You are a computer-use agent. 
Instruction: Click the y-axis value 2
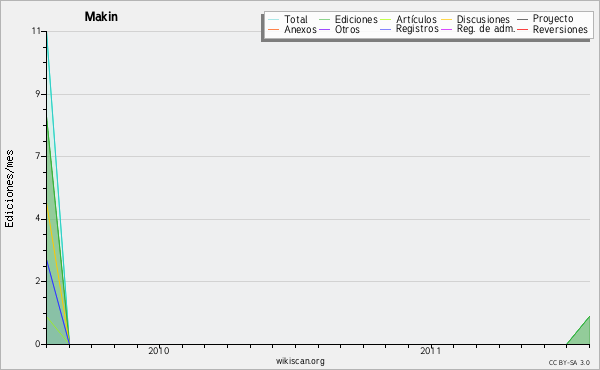coord(38,281)
